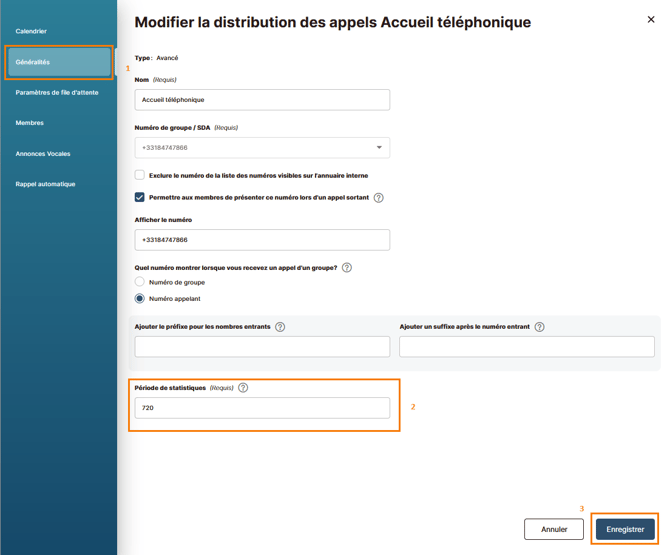The width and height of the screenshot is (670, 555).
Task: Click the Nom field containing Accueil téléphonique
Action: 262,100
